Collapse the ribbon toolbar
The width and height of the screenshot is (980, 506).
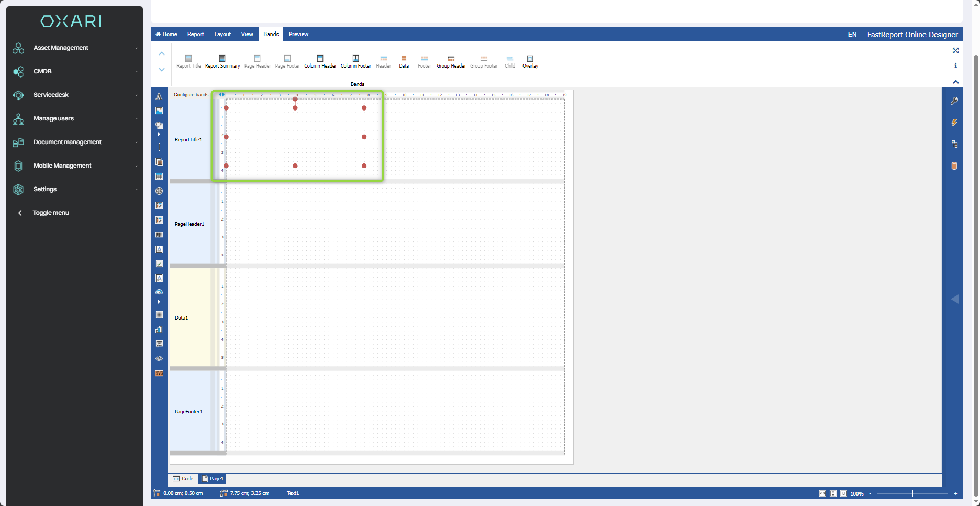pyautogui.click(x=955, y=82)
